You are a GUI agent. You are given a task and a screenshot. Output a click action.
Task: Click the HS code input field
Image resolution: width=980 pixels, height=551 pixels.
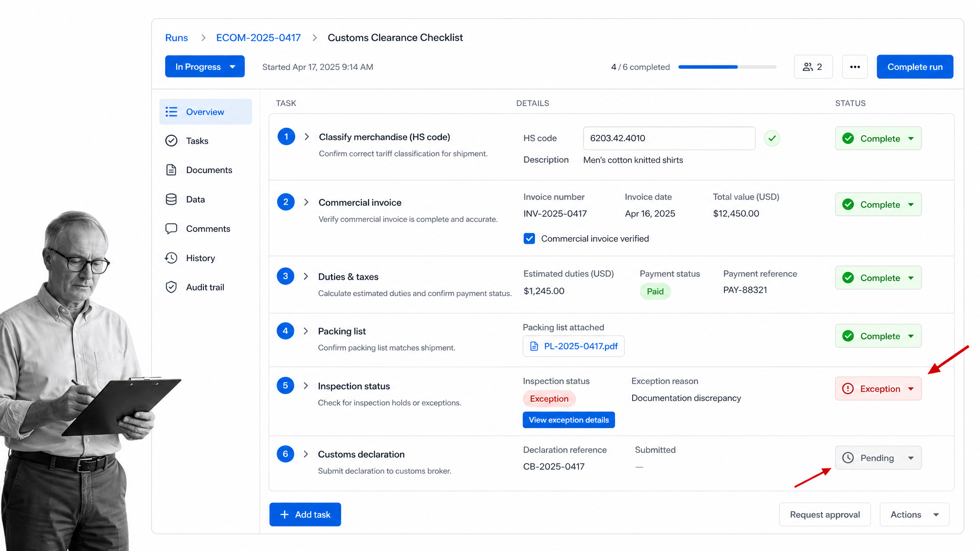click(669, 138)
